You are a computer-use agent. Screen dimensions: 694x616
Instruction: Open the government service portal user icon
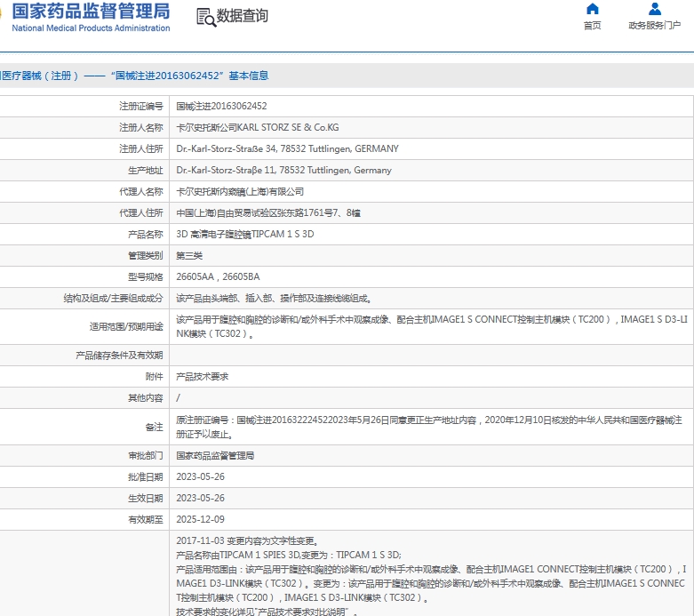point(655,9)
